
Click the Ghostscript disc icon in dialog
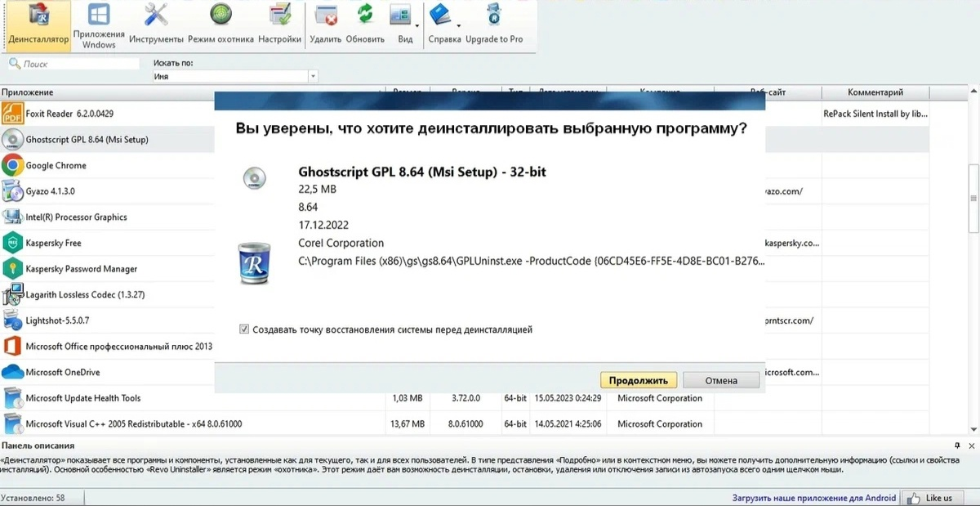click(x=253, y=177)
